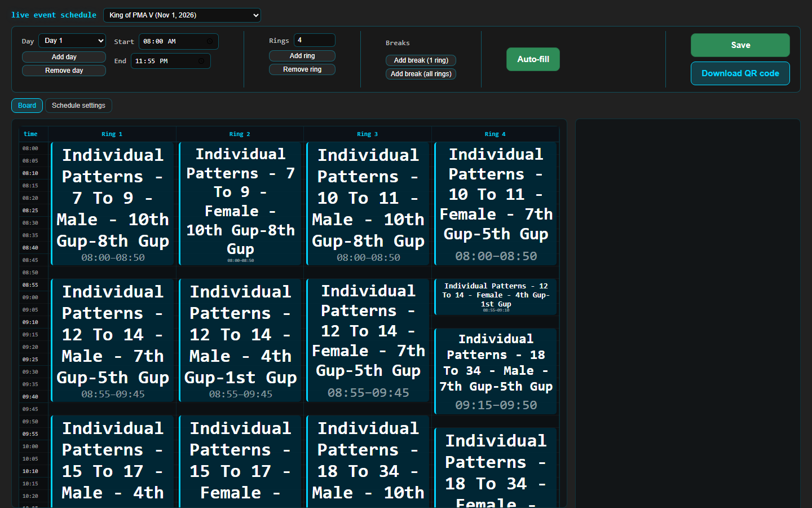
Task: Edit the Rings count field
Action: coord(314,40)
